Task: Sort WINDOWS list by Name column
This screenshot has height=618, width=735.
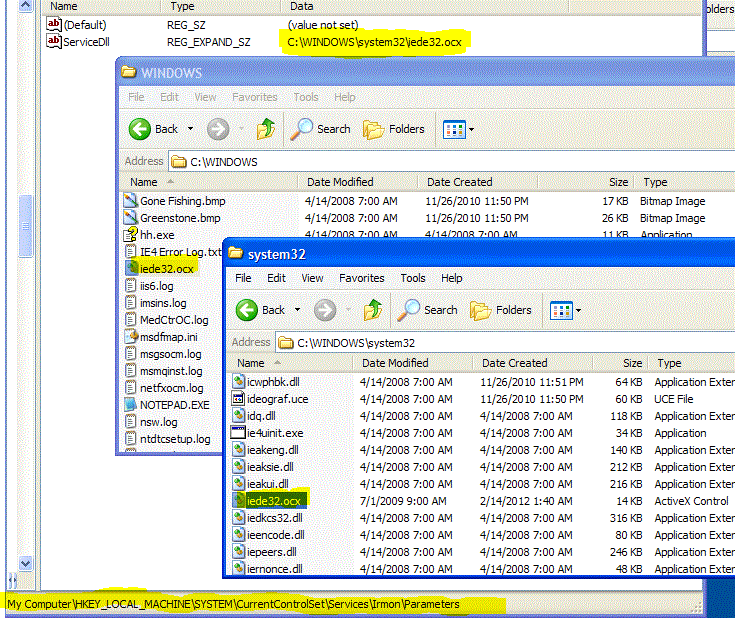Action: coord(209,182)
